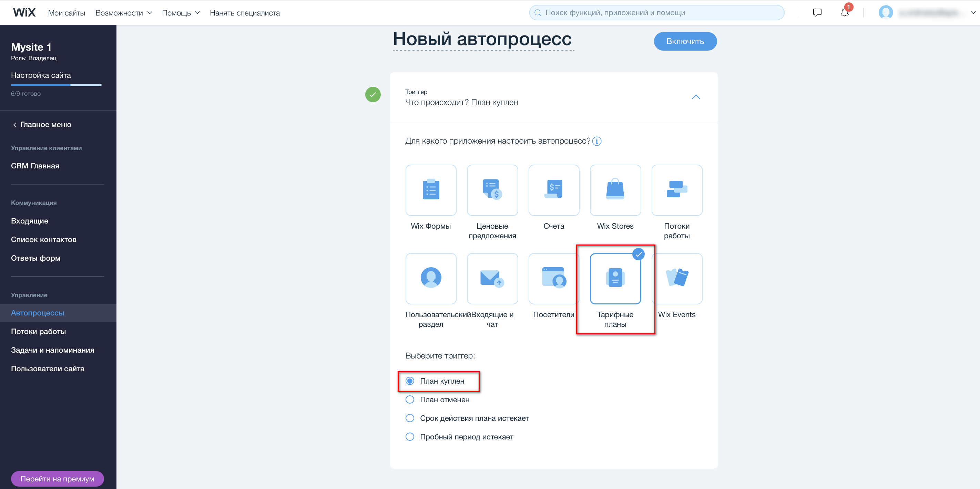This screenshot has height=489, width=980.
Task: Open Мои сайты
Action: point(67,13)
